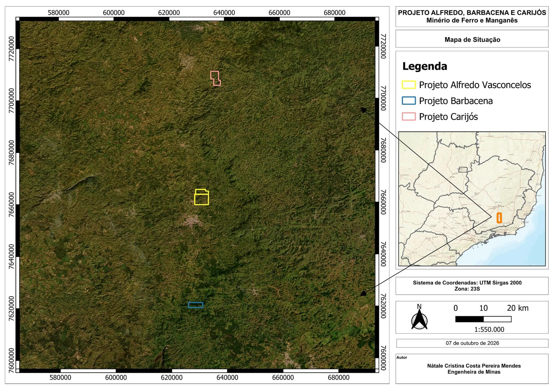Click 'Sistema de Coordenadas: UTM Sirgas 2000' text
Viewport: 555px width, 392px height.
(x=467, y=283)
